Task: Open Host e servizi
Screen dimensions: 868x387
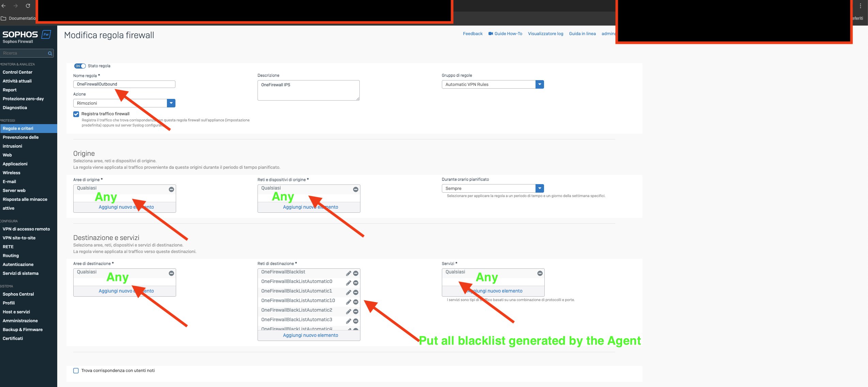Action: (x=16, y=312)
